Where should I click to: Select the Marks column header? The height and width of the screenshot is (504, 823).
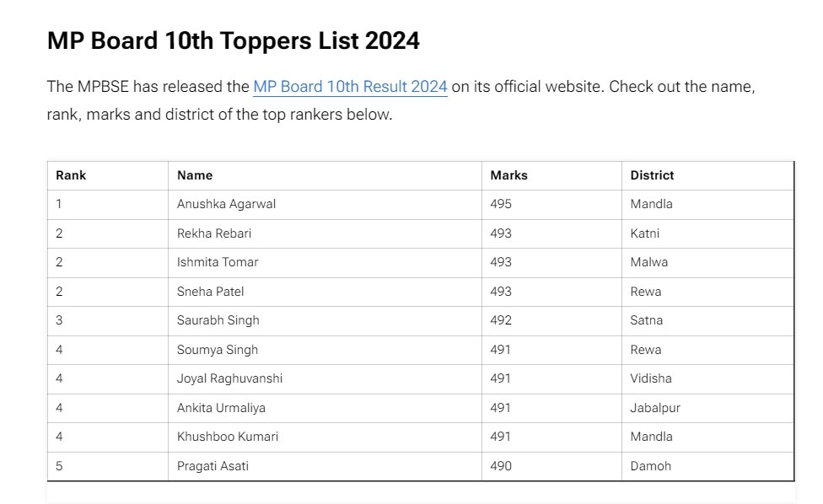pyautogui.click(x=508, y=175)
